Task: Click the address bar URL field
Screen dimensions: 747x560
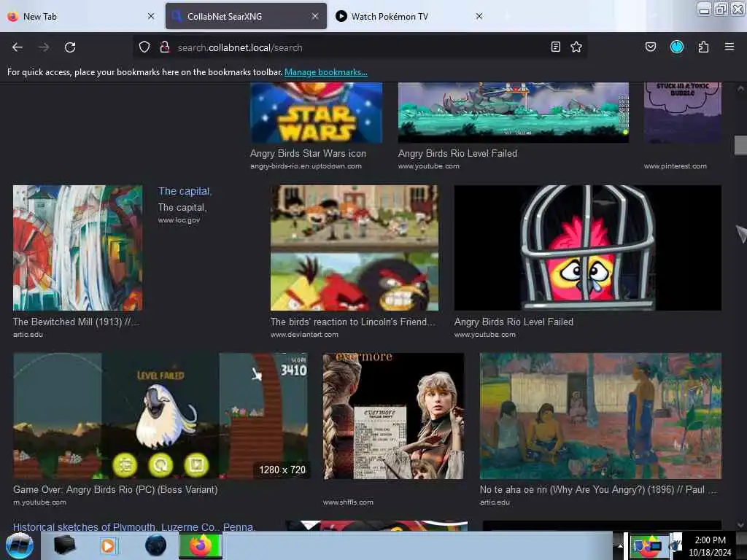Action: point(360,47)
